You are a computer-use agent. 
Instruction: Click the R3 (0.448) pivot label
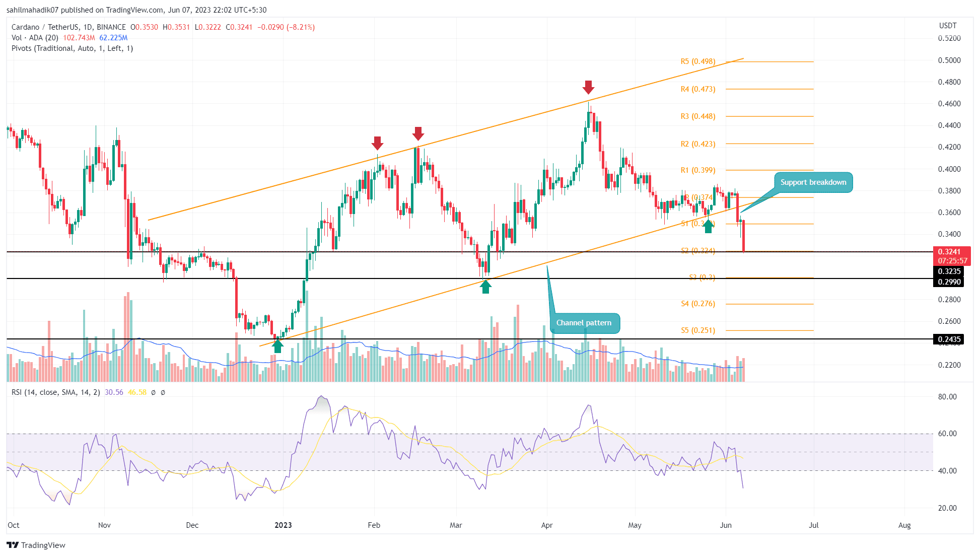click(x=698, y=116)
